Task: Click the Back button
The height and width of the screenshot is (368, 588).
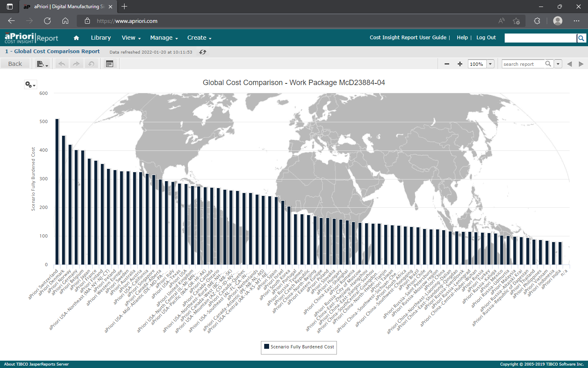Action: (15, 64)
